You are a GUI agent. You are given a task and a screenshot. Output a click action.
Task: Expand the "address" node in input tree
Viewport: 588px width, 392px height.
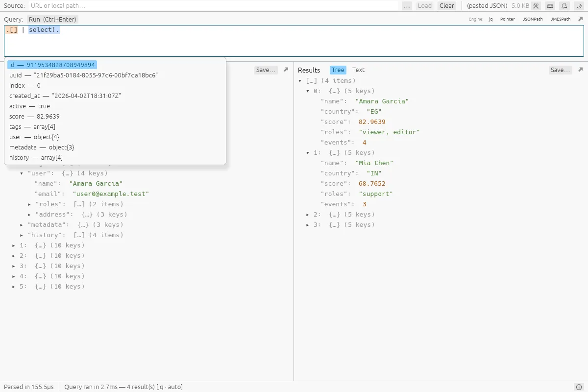pyautogui.click(x=29, y=215)
